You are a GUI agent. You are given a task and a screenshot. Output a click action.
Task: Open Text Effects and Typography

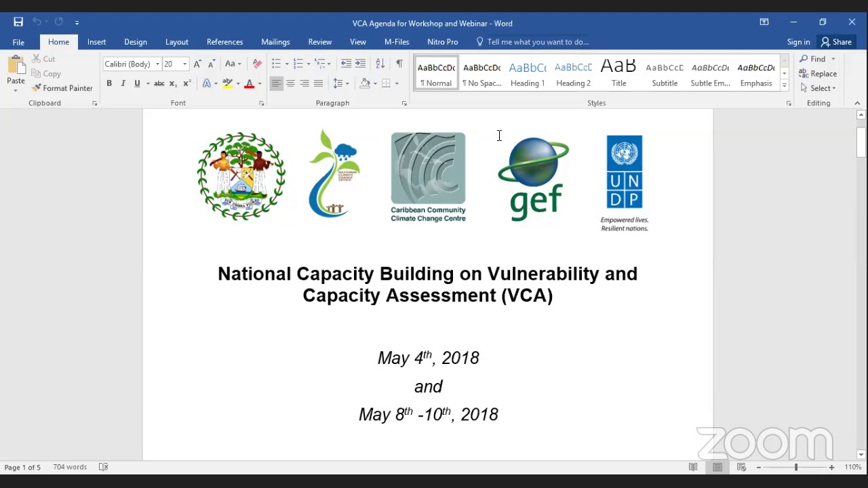tap(207, 83)
